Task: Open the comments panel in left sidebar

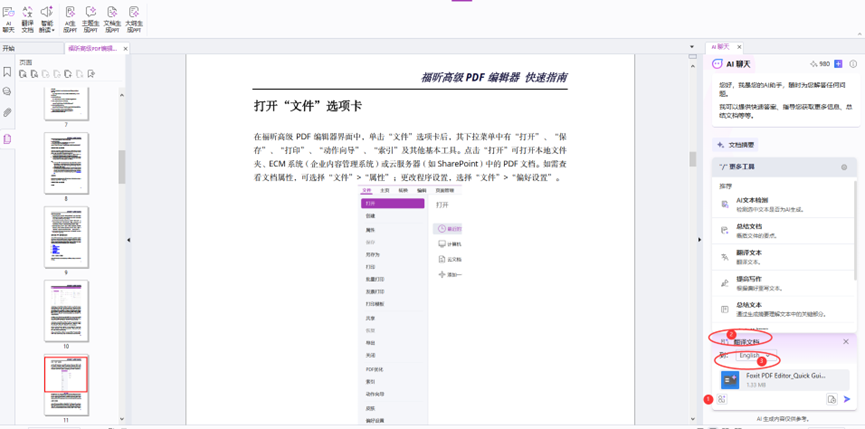Action: tap(7, 92)
